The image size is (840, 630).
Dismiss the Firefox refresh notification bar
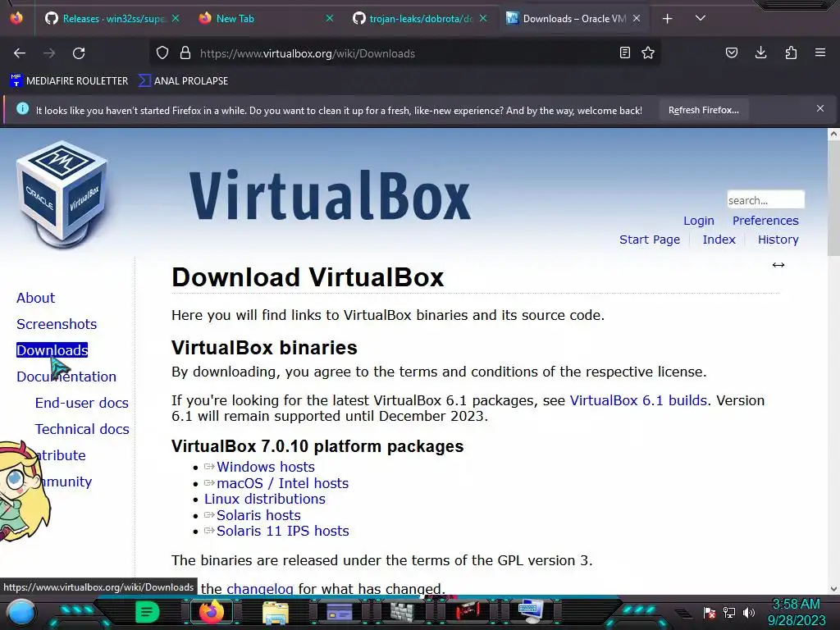pos(819,109)
